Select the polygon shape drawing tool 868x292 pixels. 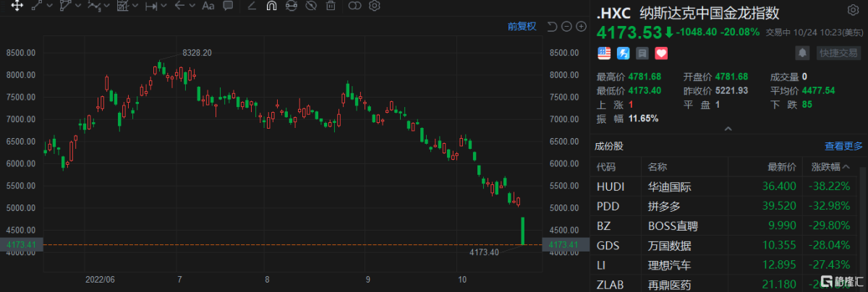[x=66, y=6]
